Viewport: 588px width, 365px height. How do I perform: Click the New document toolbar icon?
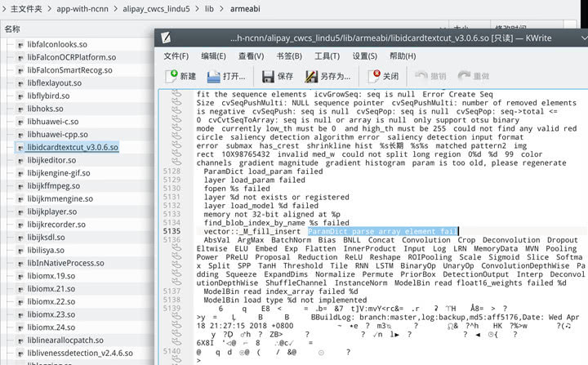(x=171, y=76)
